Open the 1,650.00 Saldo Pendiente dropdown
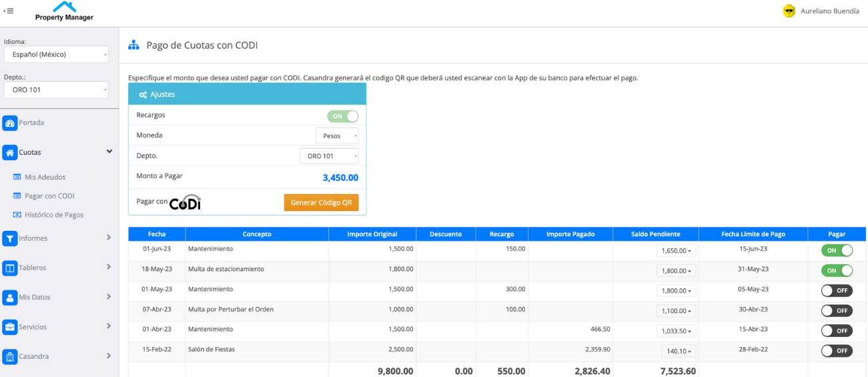Viewport: 868px width, 377px height. coord(676,251)
